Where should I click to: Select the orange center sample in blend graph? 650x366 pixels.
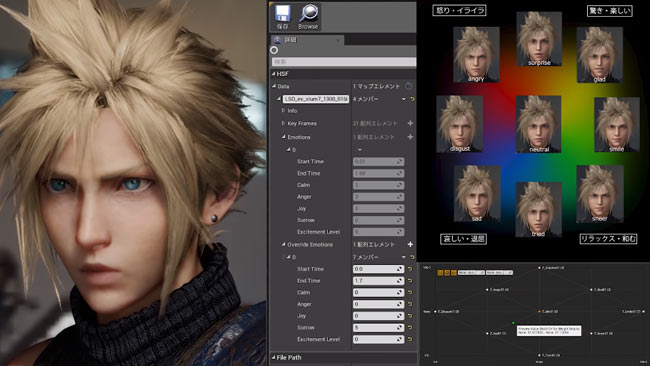(539, 311)
